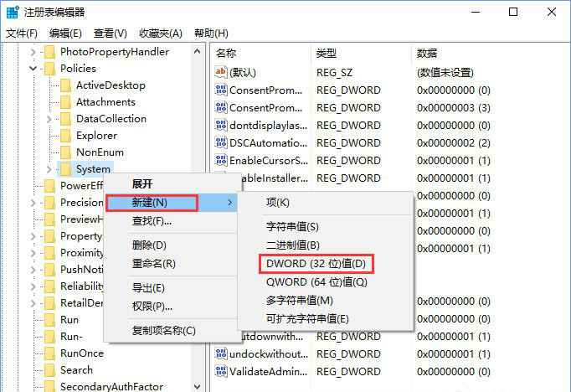Click 权限(P)... in context menu
The height and width of the screenshot is (392, 571).
147,306
